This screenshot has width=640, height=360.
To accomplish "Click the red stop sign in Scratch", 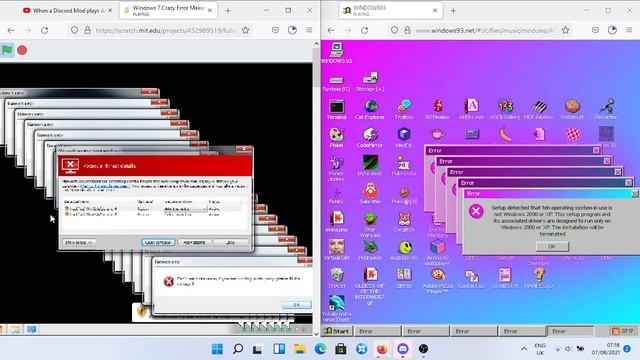I will pos(22,50).
